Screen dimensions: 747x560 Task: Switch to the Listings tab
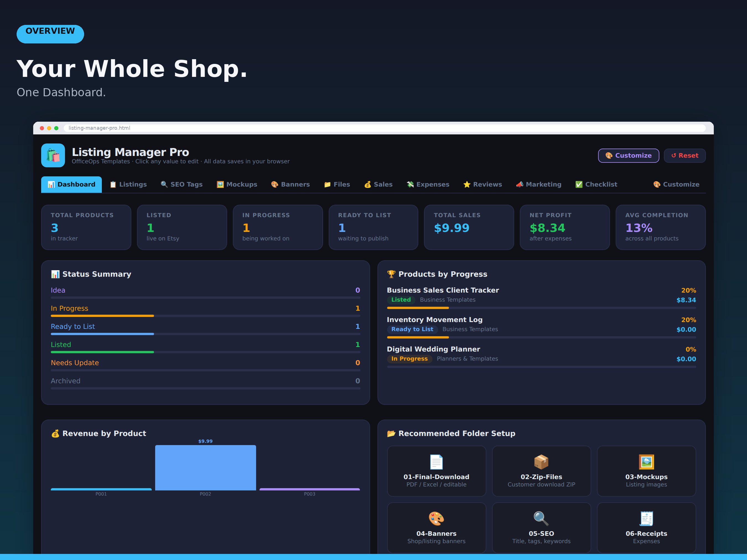click(128, 184)
